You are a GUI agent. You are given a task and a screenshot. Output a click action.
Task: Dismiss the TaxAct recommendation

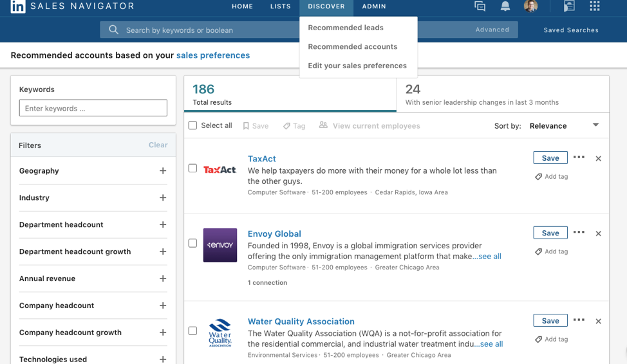tap(598, 159)
